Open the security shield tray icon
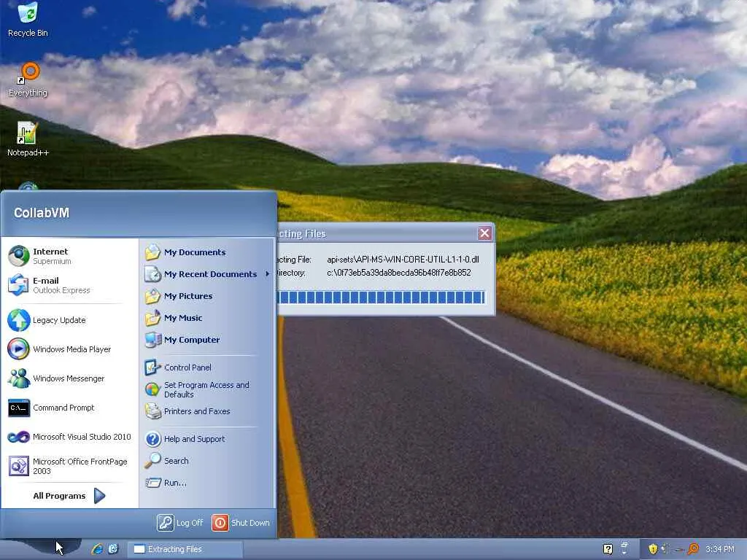This screenshot has width=747, height=560. (653, 549)
